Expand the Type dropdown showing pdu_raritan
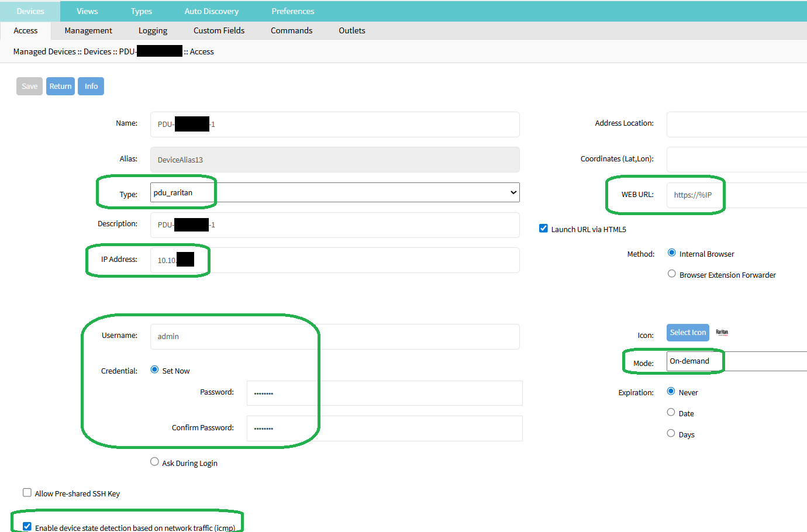 334,193
